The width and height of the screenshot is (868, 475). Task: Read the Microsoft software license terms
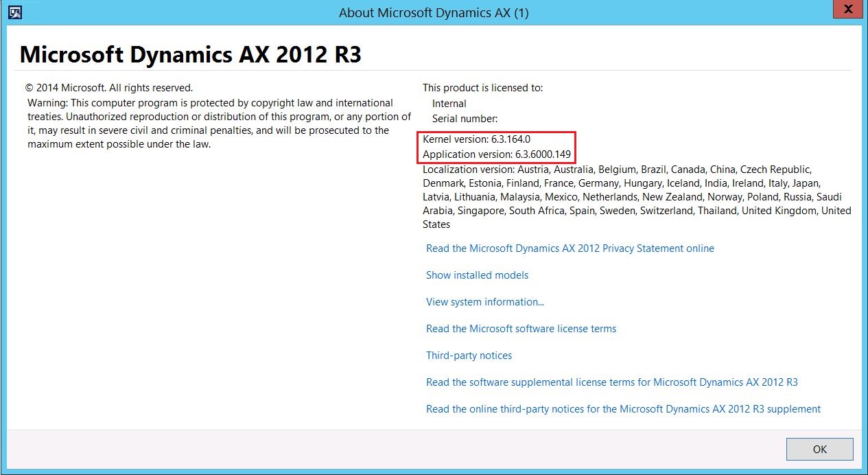click(521, 329)
